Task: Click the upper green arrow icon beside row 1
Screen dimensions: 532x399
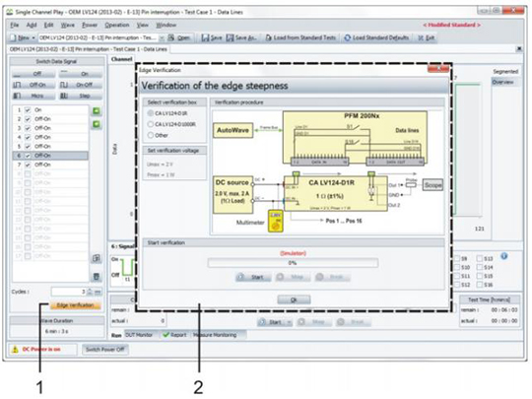Action: click(x=97, y=111)
